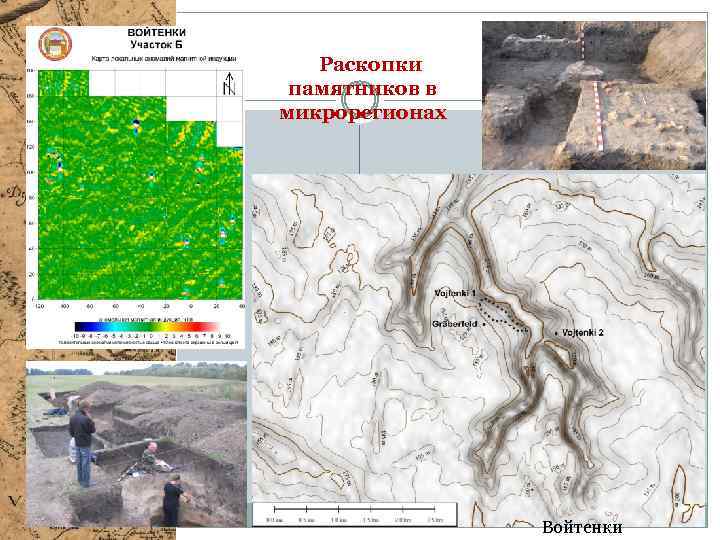Click the distance scale bar on contour map
This screenshot has width=720, height=540.
(354, 514)
